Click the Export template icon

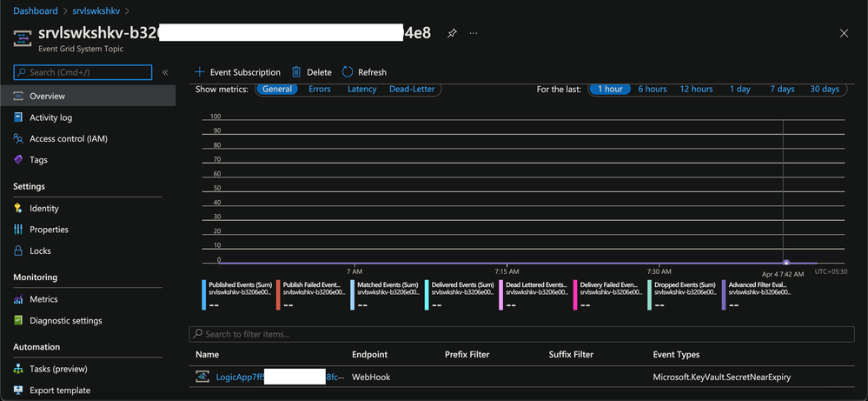point(18,390)
